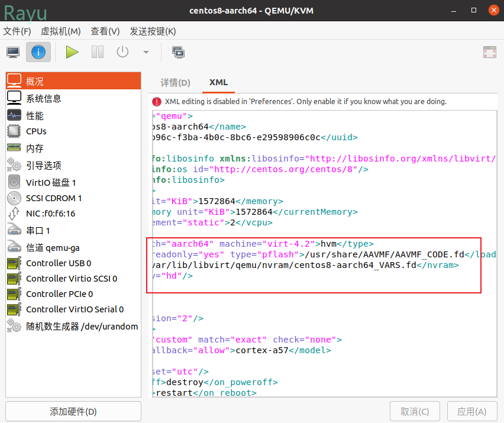The height and width of the screenshot is (423, 504).
Task: Click the red XML editing warning icon
Action: pos(157,102)
